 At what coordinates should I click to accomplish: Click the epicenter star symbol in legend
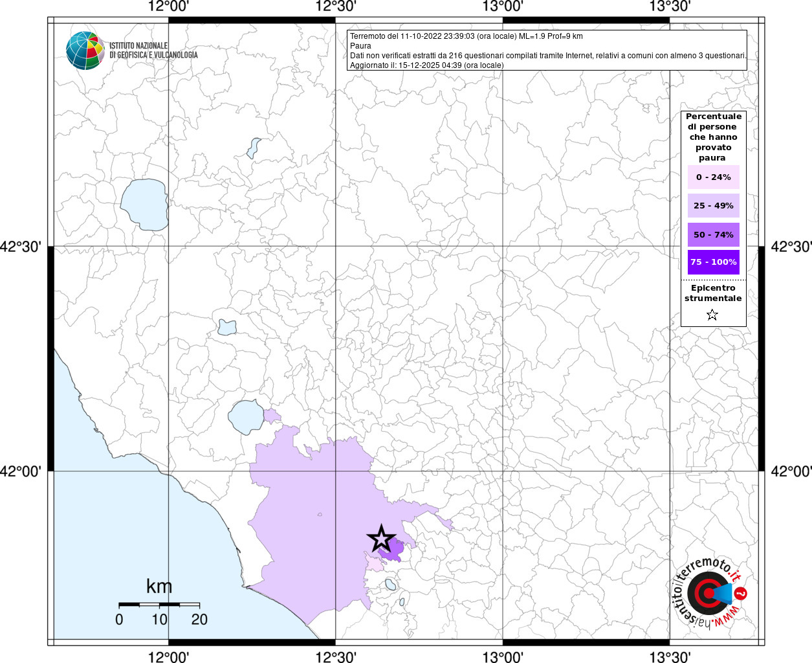(x=712, y=315)
